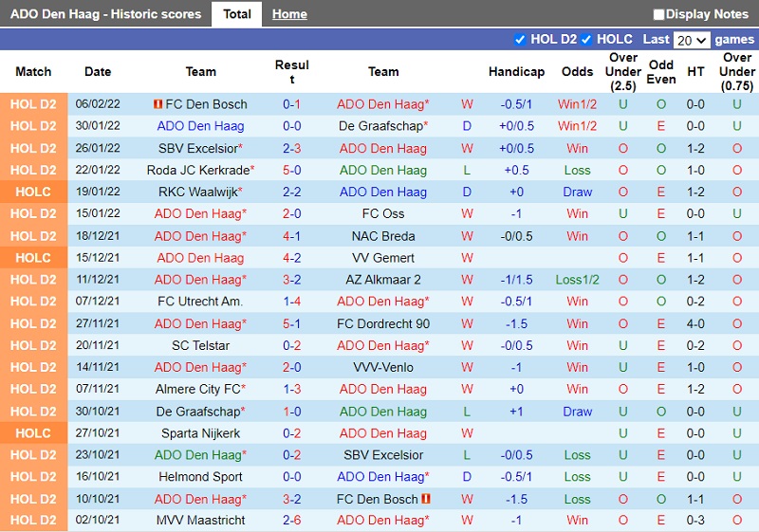Open VVV-Venlo team link

pos(383,367)
